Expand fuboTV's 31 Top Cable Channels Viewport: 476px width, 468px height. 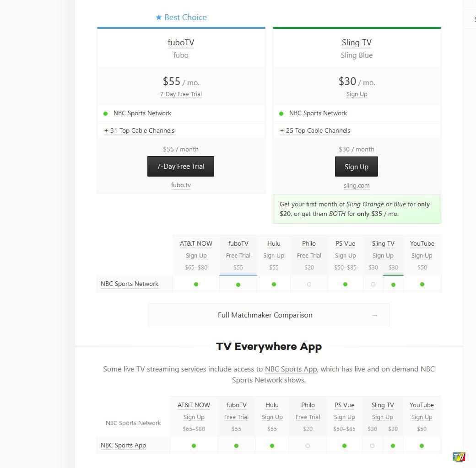[x=139, y=131]
